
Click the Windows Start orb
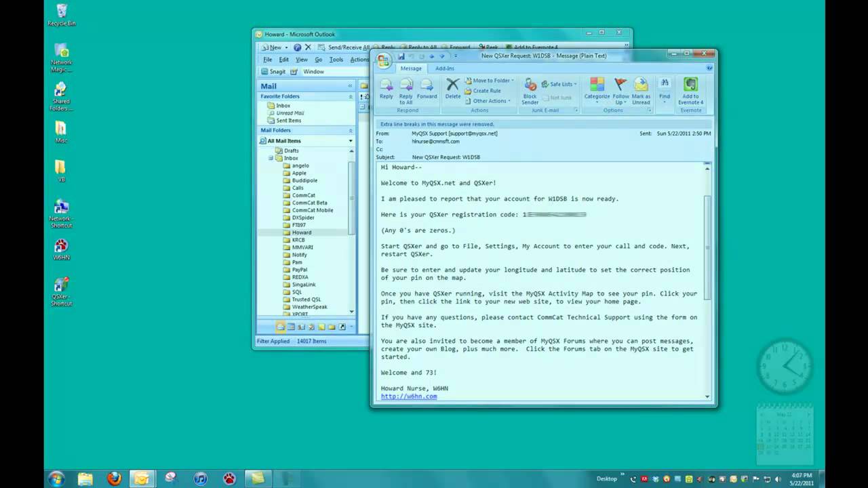[56, 479]
